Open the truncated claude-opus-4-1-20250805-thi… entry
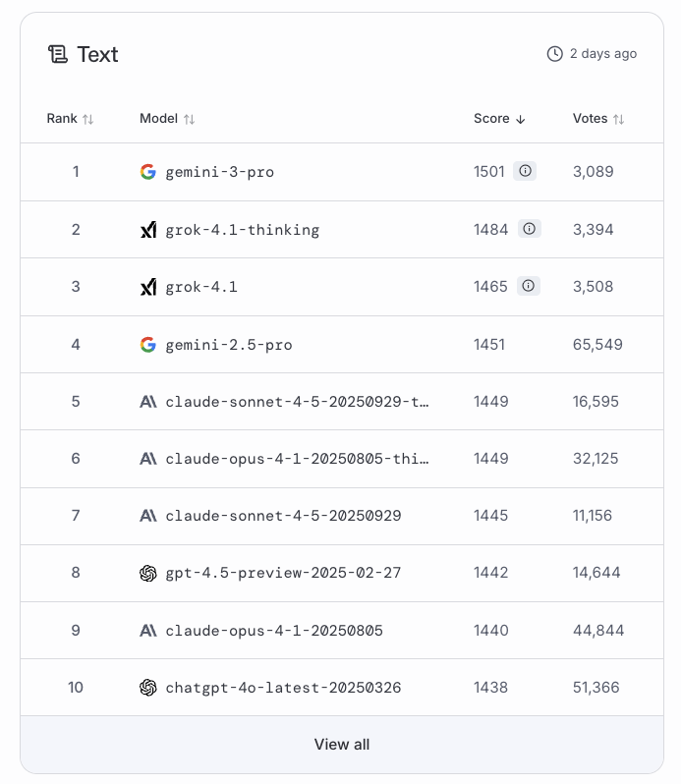This screenshot has height=784, width=681. (x=297, y=459)
